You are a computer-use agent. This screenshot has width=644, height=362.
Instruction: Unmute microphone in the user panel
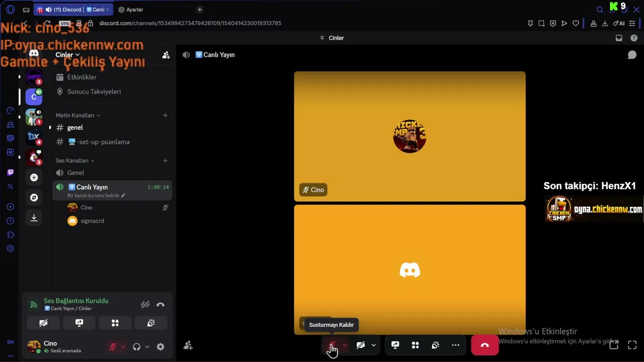pyautogui.click(x=113, y=346)
